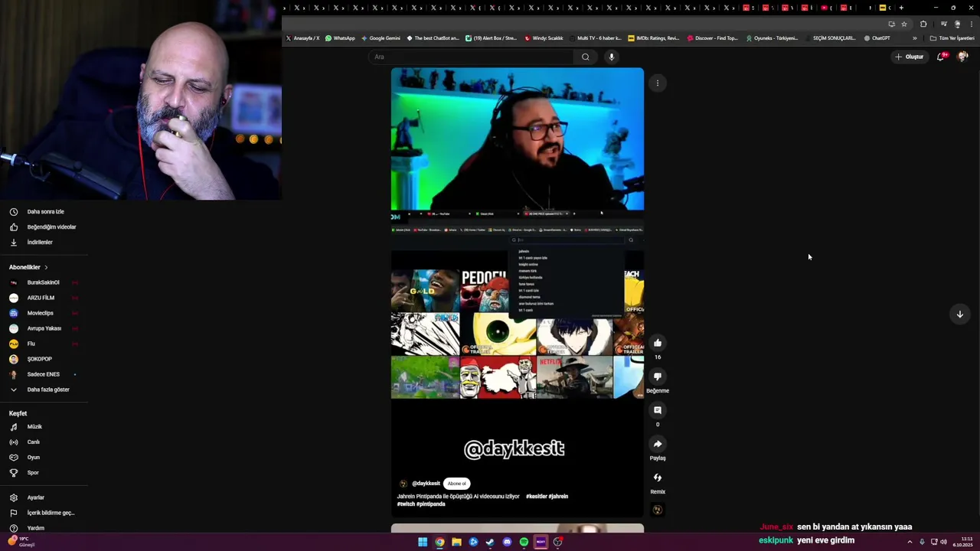Open a new Chrome tab
This screenshot has height=551, width=980.
point(901,8)
